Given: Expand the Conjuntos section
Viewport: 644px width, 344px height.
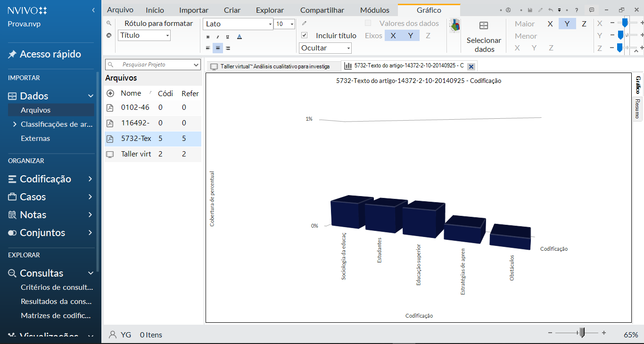Looking at the screenshot, I should pyautogui.click(x=90, y=233).
